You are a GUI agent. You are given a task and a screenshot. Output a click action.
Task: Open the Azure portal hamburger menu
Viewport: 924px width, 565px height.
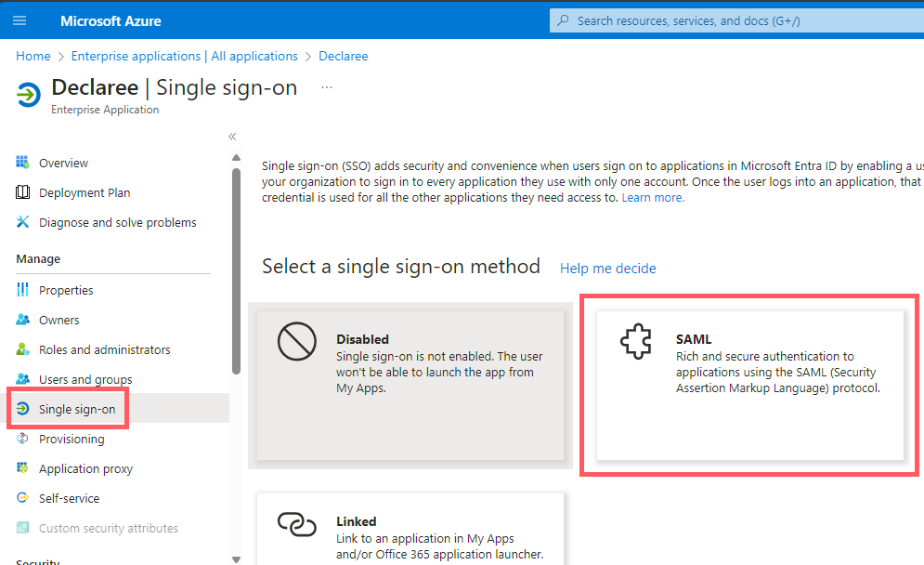[20, 20]
